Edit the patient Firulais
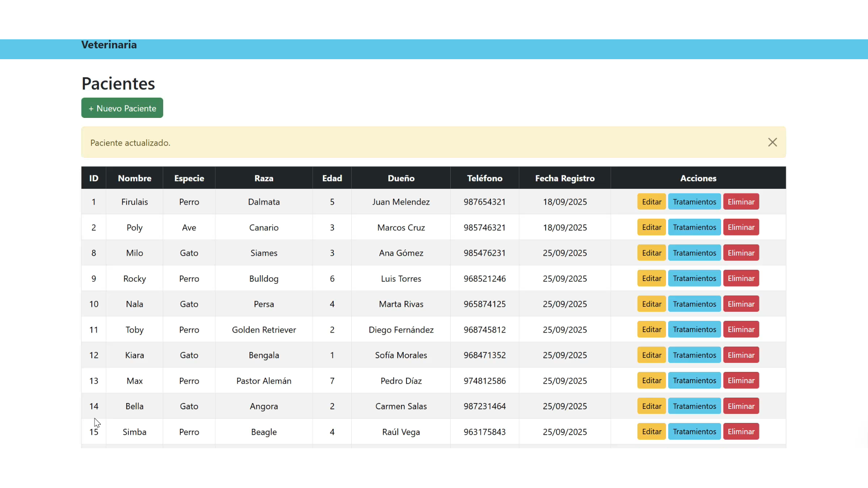 [651, 202]
